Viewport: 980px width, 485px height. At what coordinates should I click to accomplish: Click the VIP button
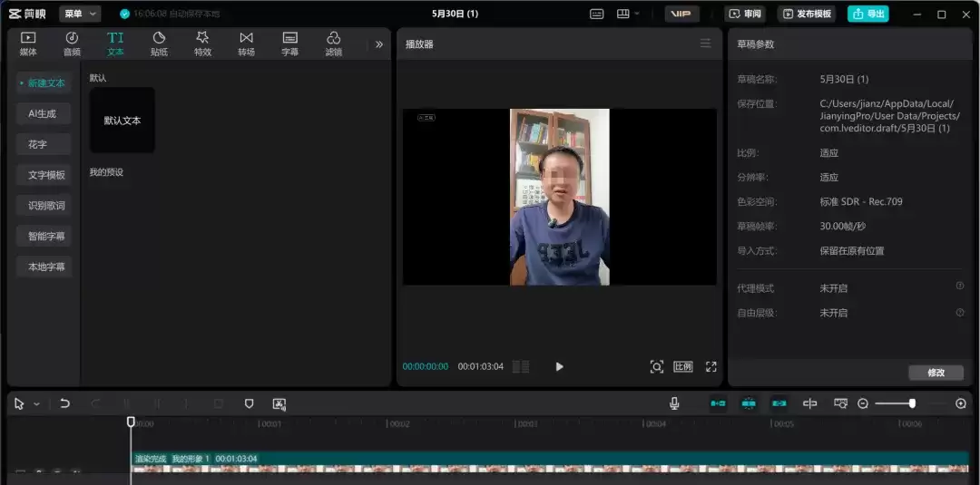coord(681,14)
